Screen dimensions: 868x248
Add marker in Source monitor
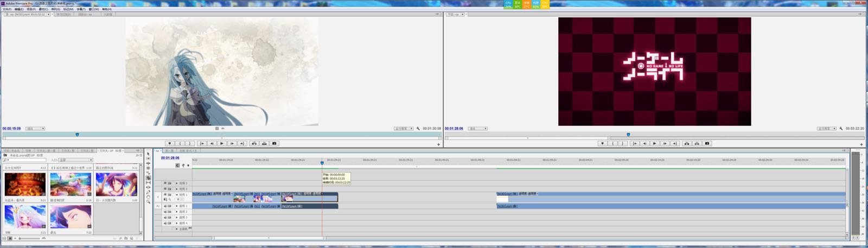(169, 143)
